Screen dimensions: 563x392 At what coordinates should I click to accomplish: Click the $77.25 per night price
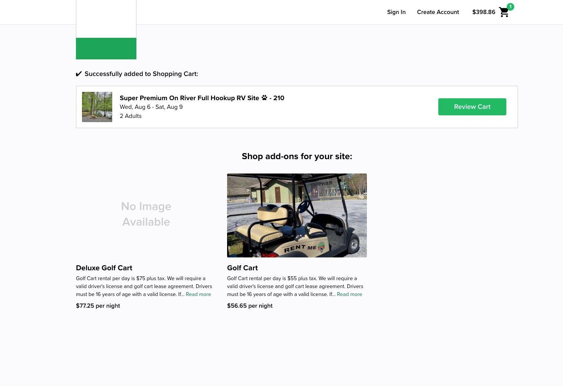(x=98, y=305)
